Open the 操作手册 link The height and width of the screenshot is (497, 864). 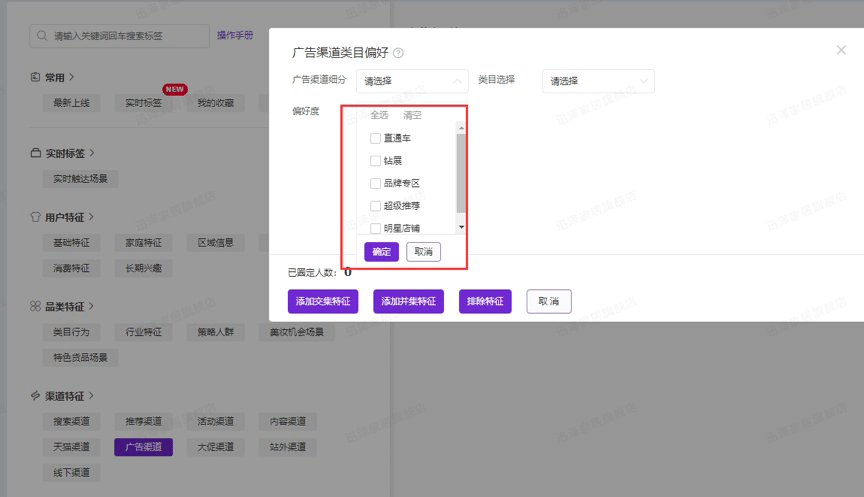click(234, 36)
